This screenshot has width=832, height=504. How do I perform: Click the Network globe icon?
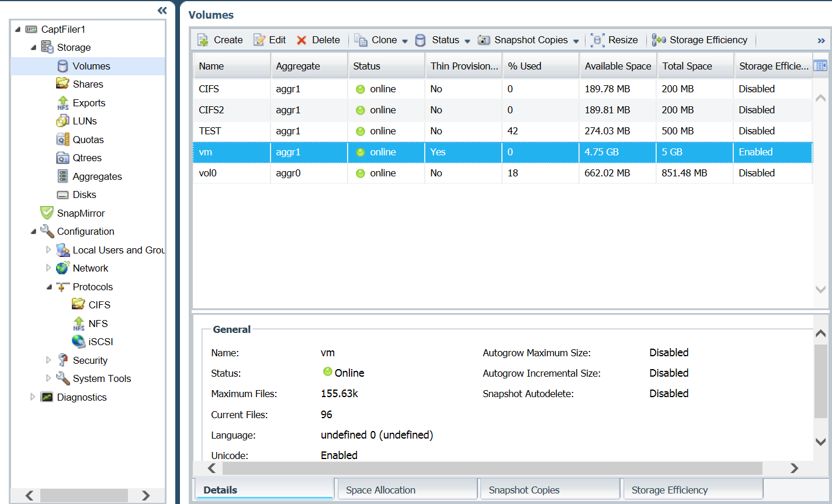point(63,268)
